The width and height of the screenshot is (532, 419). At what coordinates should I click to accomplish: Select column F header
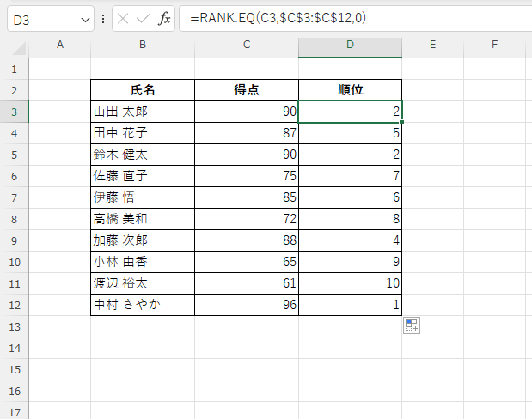tap(495, 45)
